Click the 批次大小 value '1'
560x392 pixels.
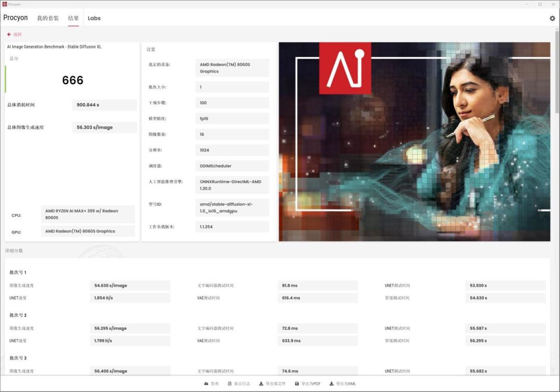tap(232, 87)
